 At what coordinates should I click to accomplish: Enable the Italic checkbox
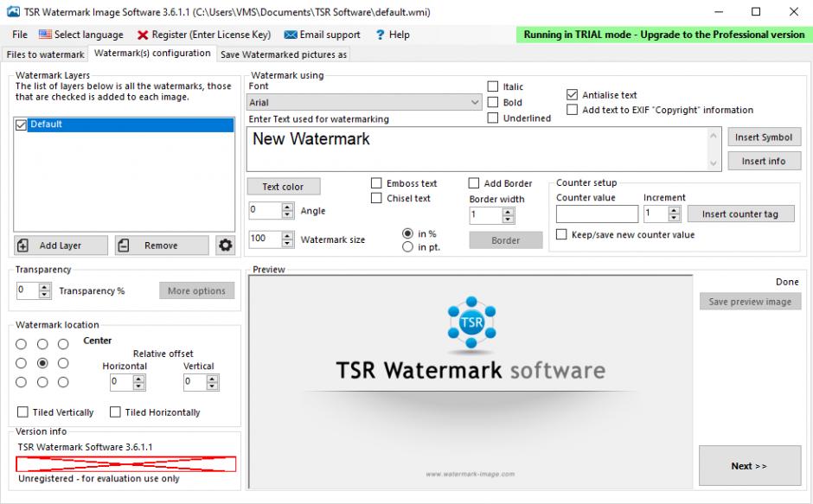[x=493, y=86]
